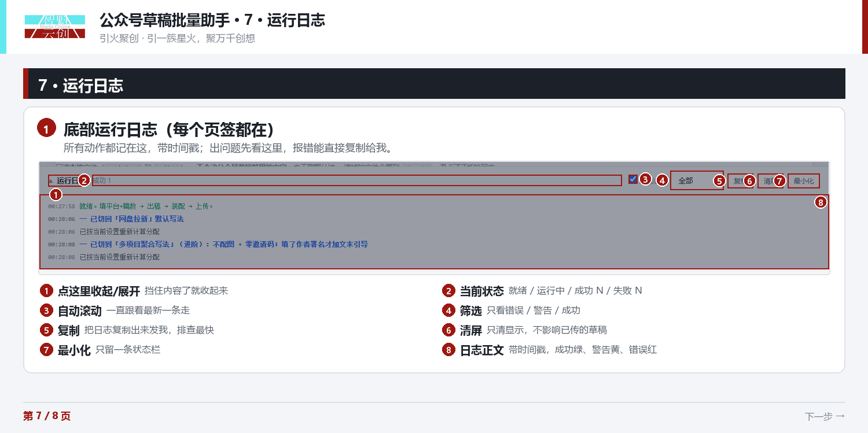Open the 全部 filter dropdown

click(697, 180)
